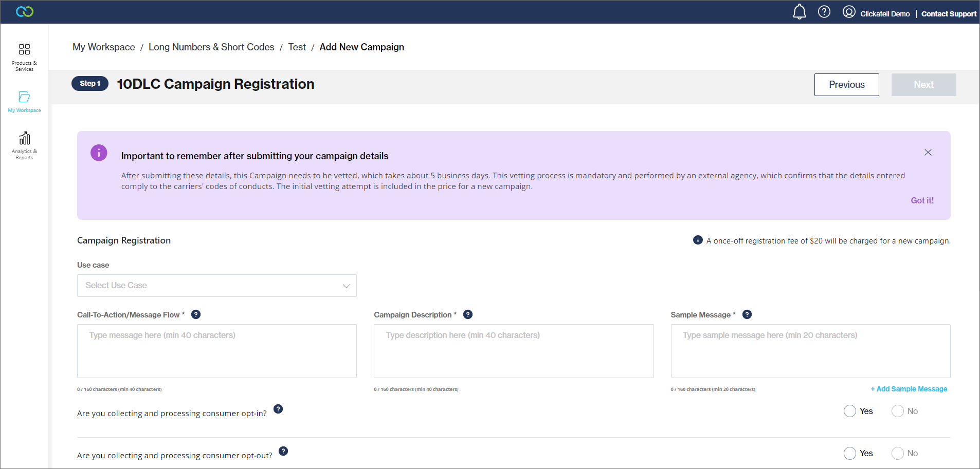The width and height of the screenshot is (980, 469).
Task: Open Analytics & Reports in sidebar
Action: [24, 145]
